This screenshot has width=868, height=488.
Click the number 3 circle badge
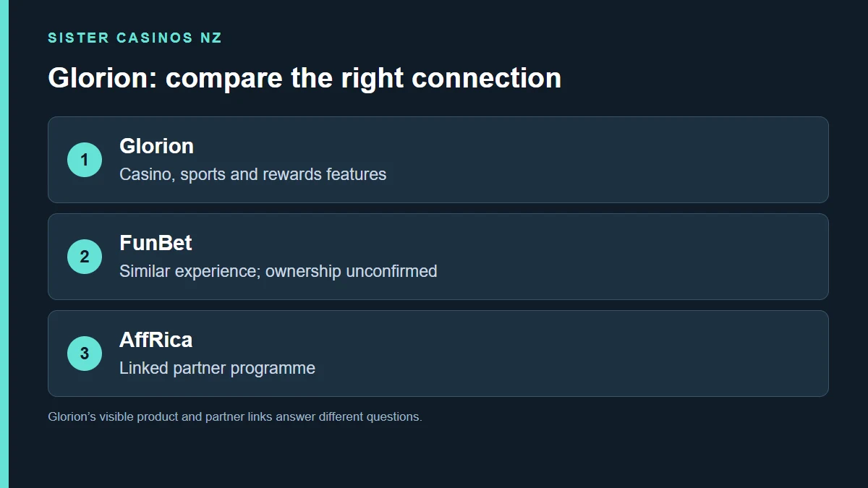point(85,354)
